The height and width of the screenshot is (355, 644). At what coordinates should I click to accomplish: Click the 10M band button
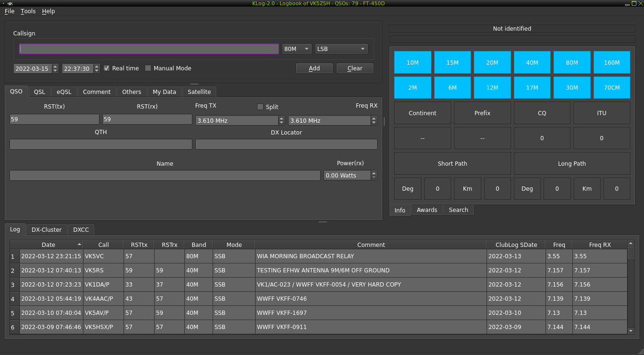pyautogui.click(x=413, y=62)
